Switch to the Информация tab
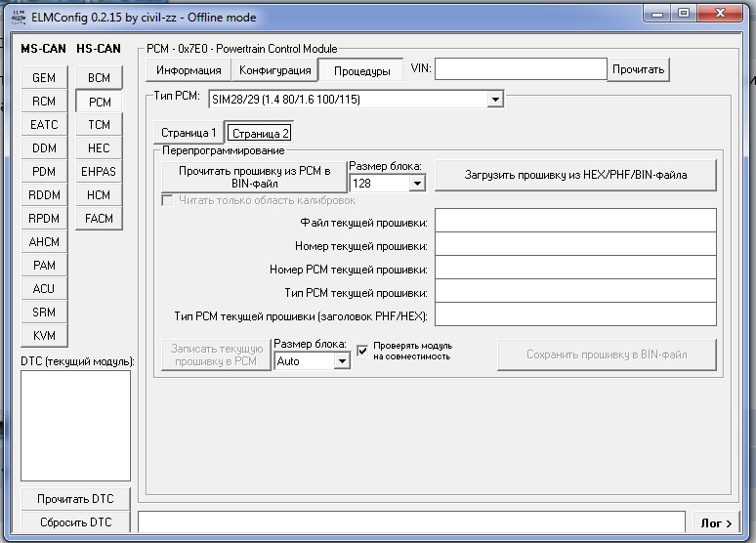The height and width of the screenshot is (543, 756). point(189,70)
